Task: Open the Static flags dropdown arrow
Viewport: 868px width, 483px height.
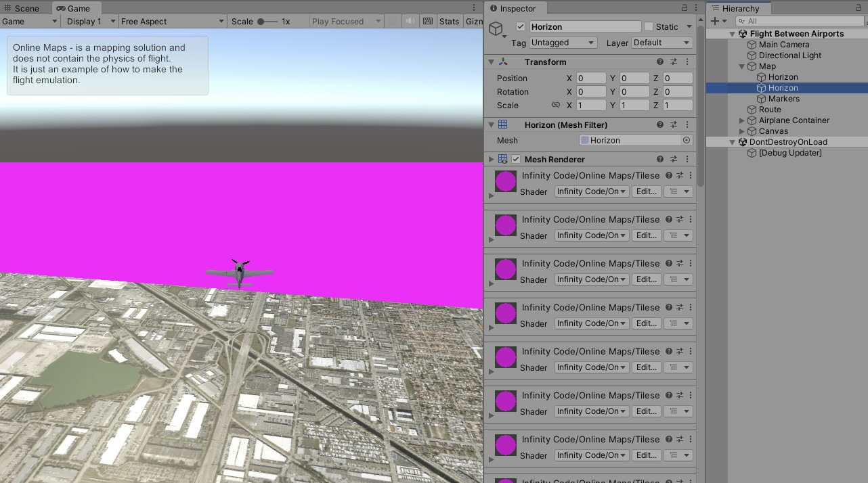Action: pyautogui.click(x=689, y=26)
